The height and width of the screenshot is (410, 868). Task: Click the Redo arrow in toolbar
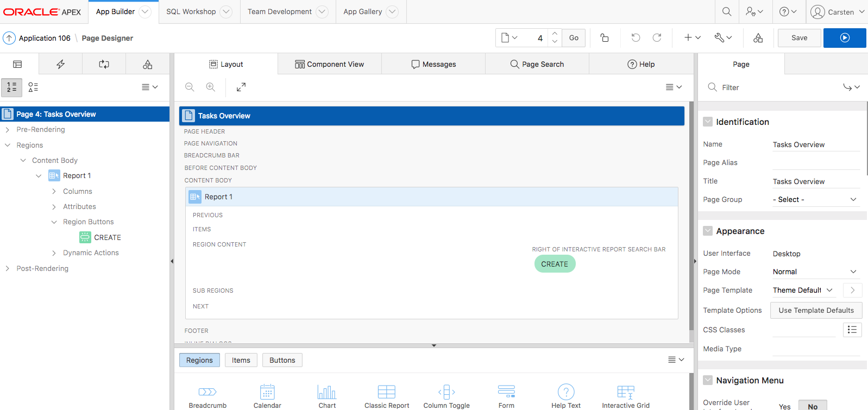coord(657,38)
